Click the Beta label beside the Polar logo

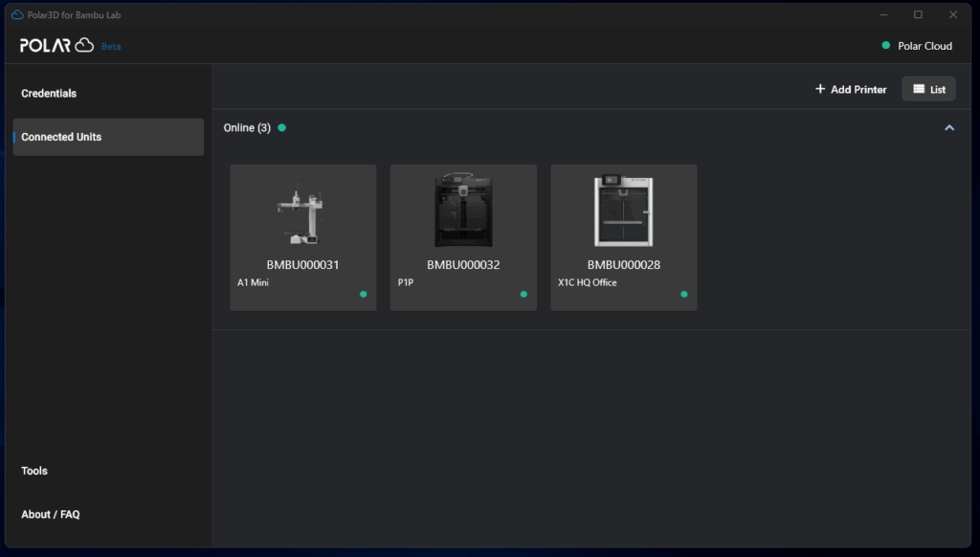[109, 46]
